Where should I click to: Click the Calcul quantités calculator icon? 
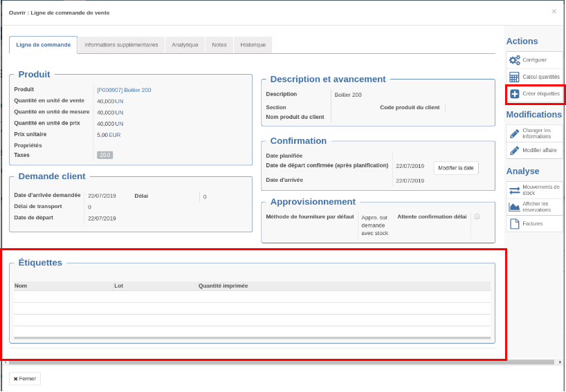tap(514, 77)
